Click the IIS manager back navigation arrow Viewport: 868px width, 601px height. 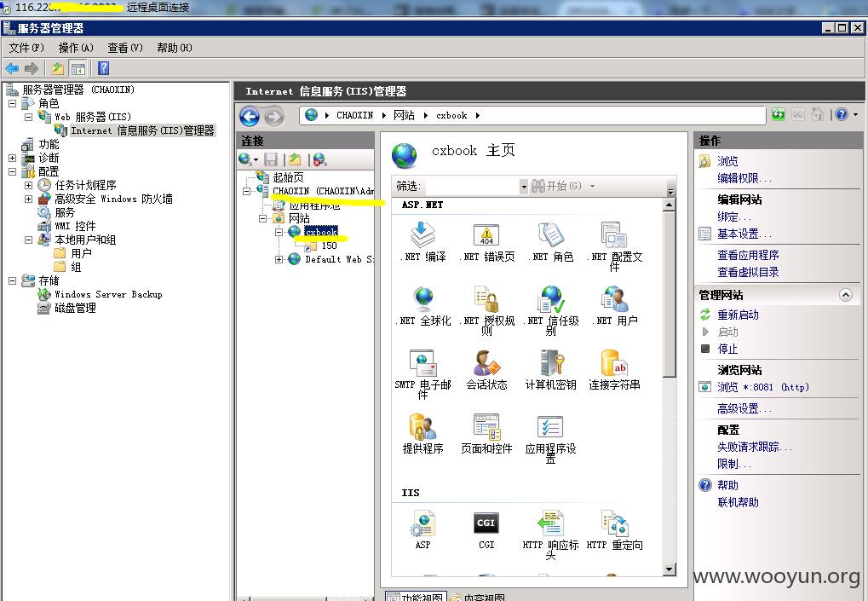[x=250, y=116]
